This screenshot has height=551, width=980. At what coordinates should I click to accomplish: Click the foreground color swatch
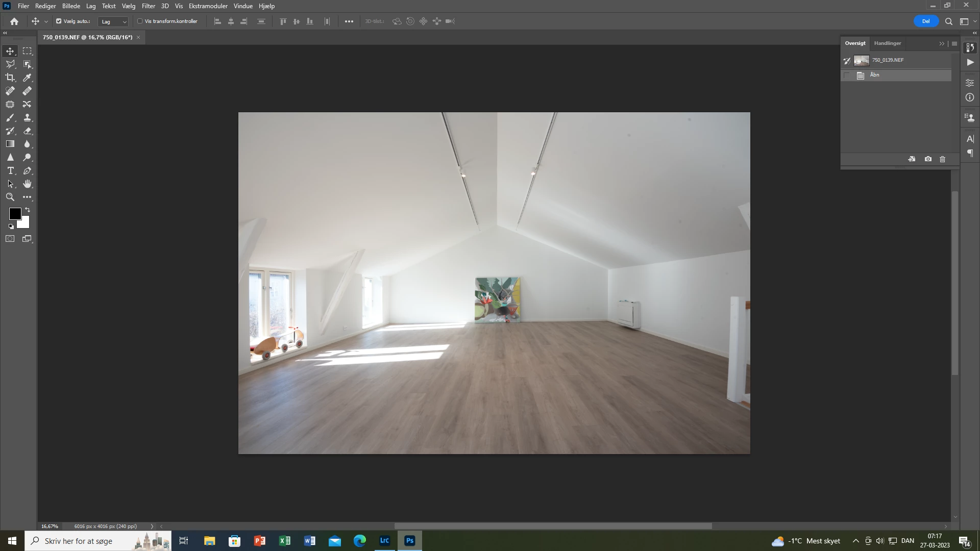click(x=14, y=214)
